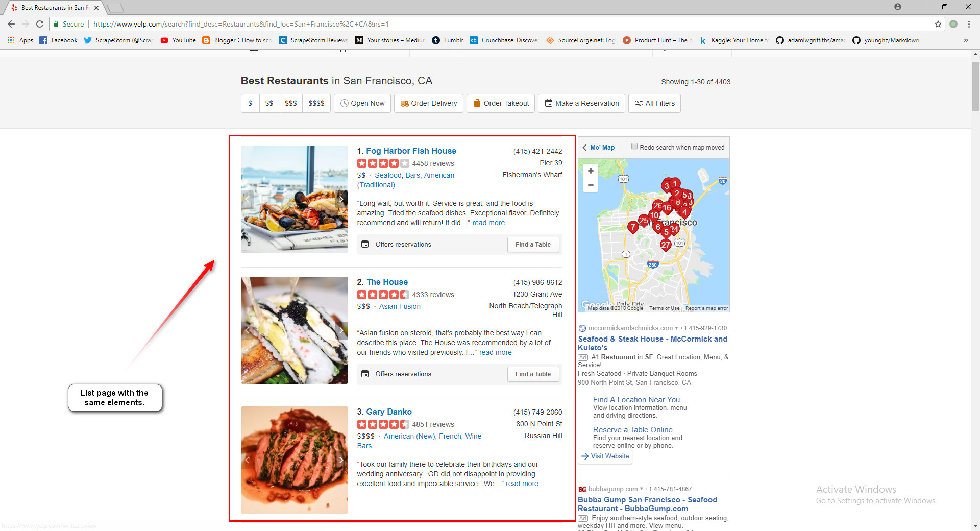Click the address bar URL
The width and height of the screenshot is (980, 531).
pos(241,24)
